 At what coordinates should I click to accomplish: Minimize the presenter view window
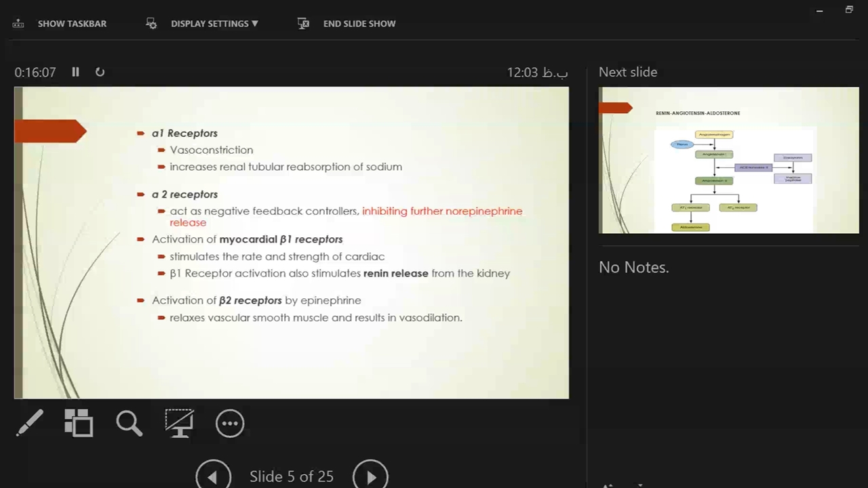coord(819,10)
